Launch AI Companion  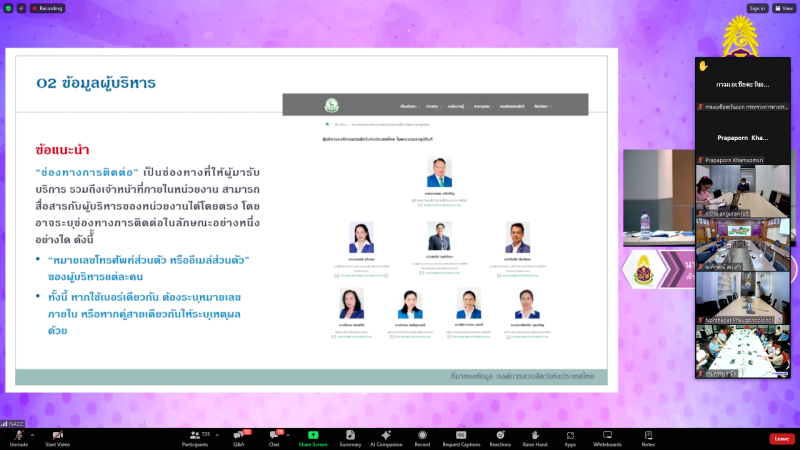click(386, 437)
